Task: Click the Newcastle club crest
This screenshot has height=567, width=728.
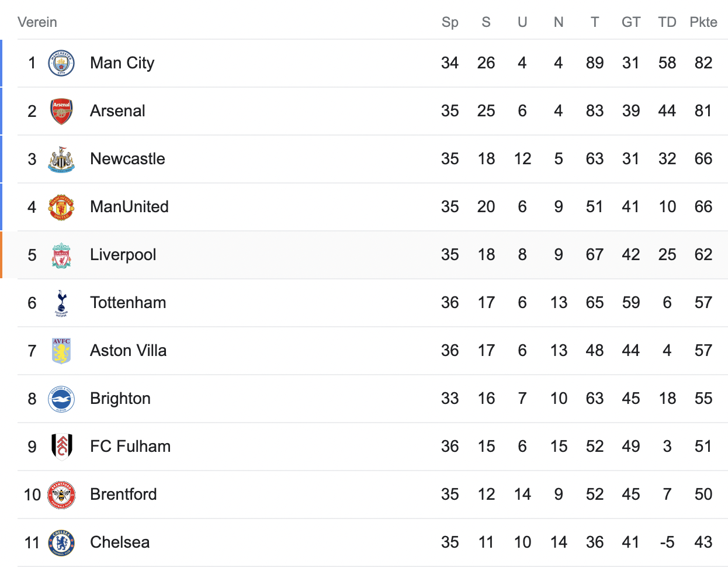Action: [61, 159]
